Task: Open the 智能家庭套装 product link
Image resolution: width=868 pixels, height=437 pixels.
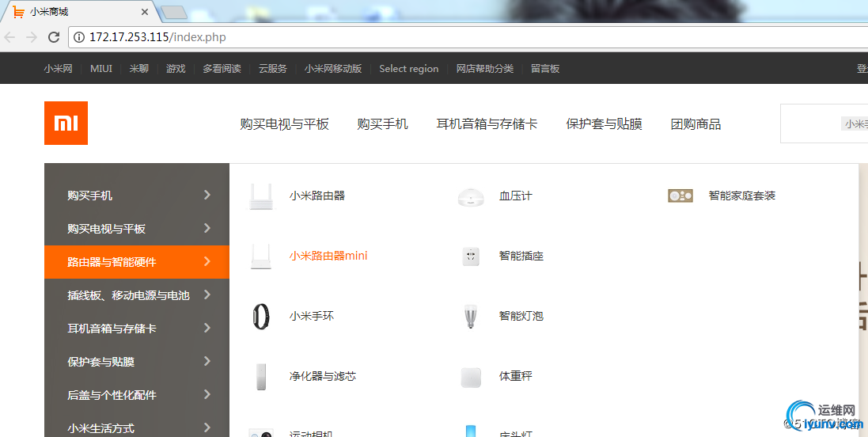Action: (x=741, y=196)
